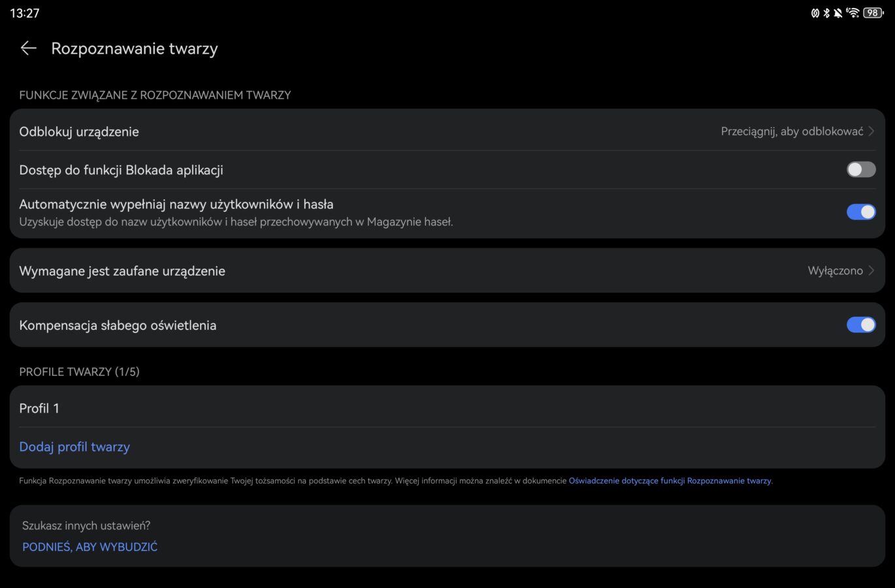This screenshot has width=895, height=588.
Task: Tap the Bluetooth status icon
Action: click(826, 13)
